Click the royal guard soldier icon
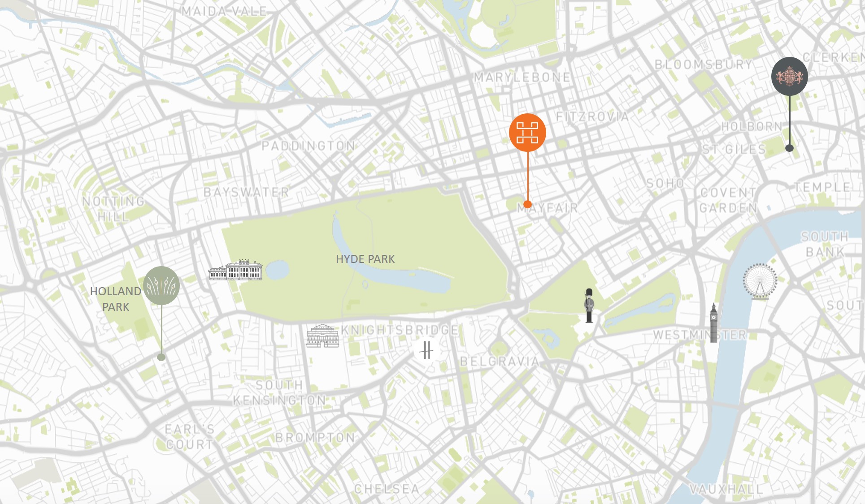Screen dimensions: 865x504 pyautogui.click(x=589, y=306)
